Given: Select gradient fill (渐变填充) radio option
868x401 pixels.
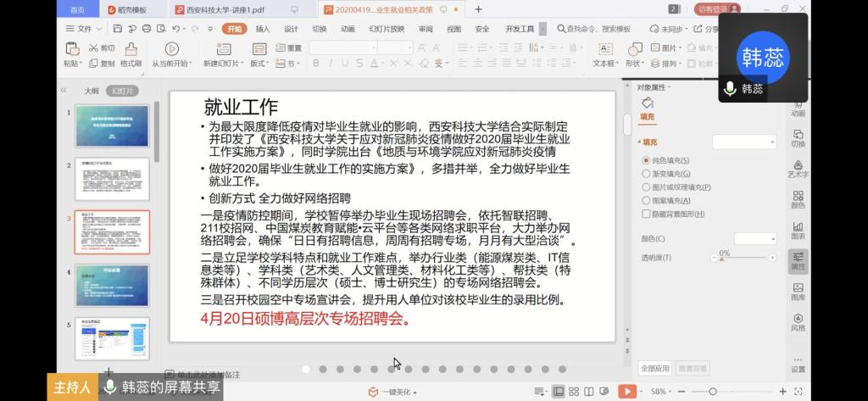Looking at the screenshot, I should click(x=647, y=174).
